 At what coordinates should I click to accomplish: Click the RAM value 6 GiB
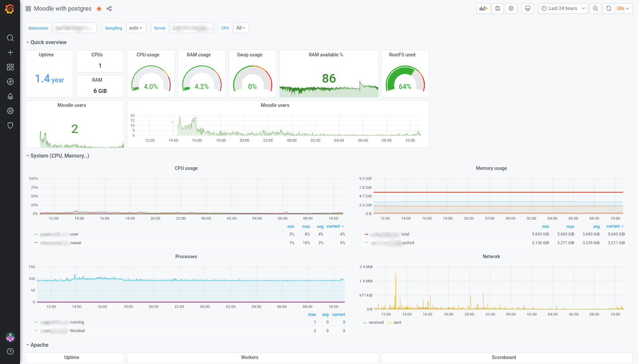tap(100, 91)
